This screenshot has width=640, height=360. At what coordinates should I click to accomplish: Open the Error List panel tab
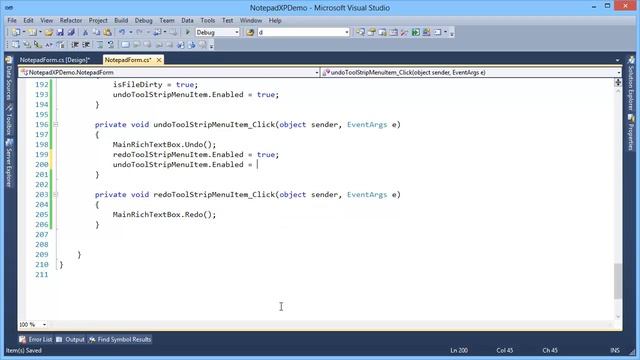[36, 339]
